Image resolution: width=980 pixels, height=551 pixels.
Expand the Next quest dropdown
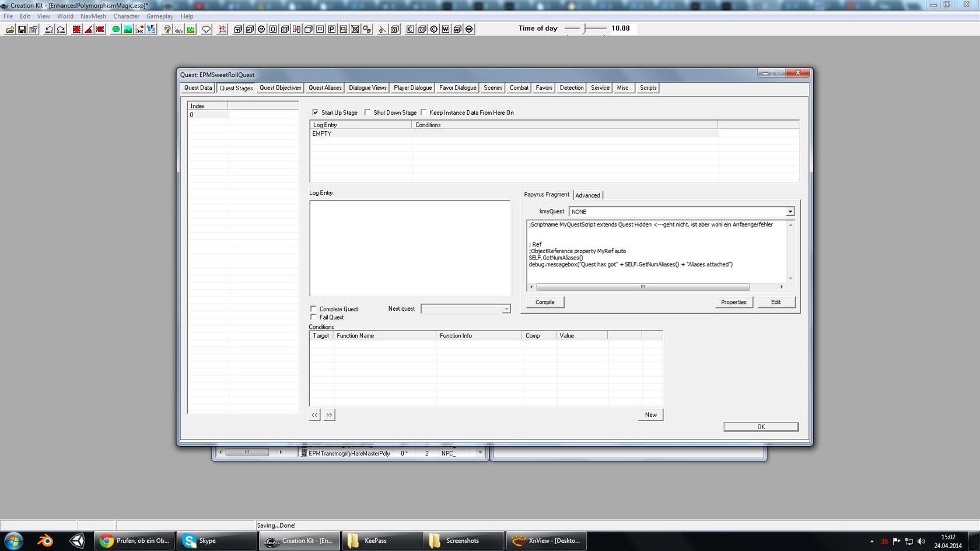coord(506,309)
